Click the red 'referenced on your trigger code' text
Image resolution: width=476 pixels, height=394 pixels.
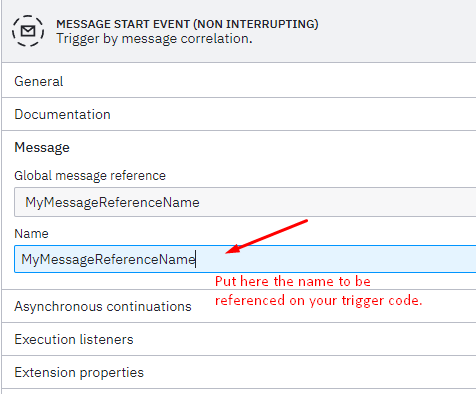click(x=318, y=301)
